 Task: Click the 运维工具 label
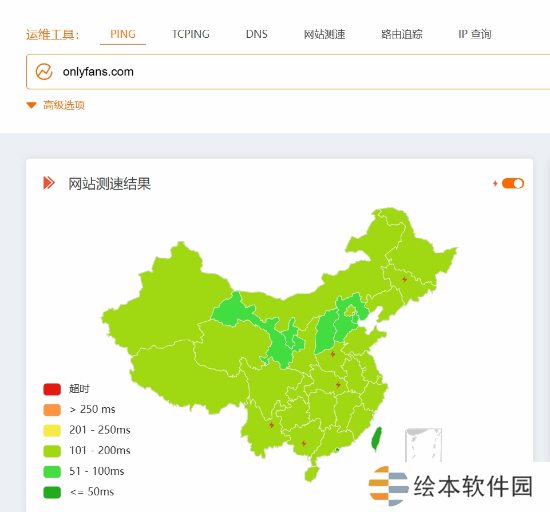pyautogui.click(x=53, y=35)
